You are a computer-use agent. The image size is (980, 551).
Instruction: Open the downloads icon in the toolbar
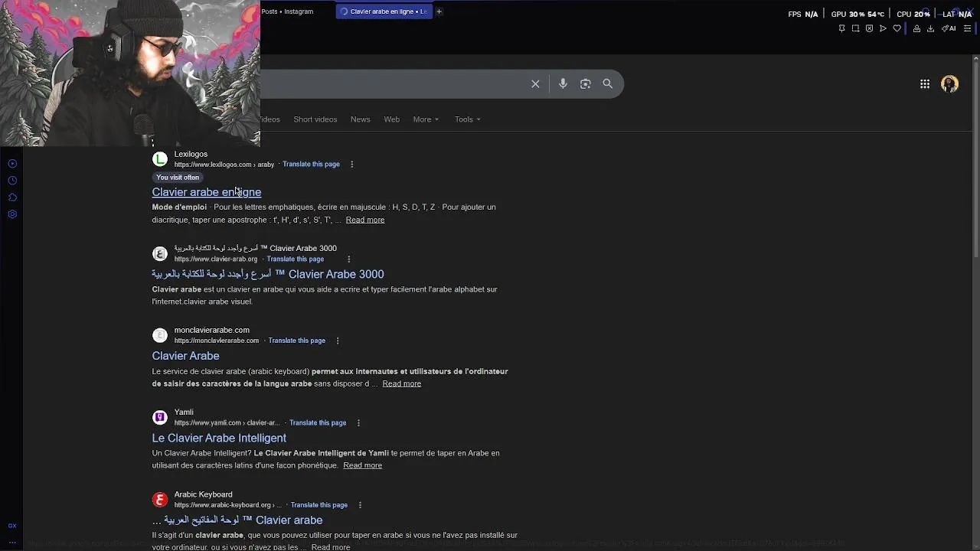tap(930, 28)
